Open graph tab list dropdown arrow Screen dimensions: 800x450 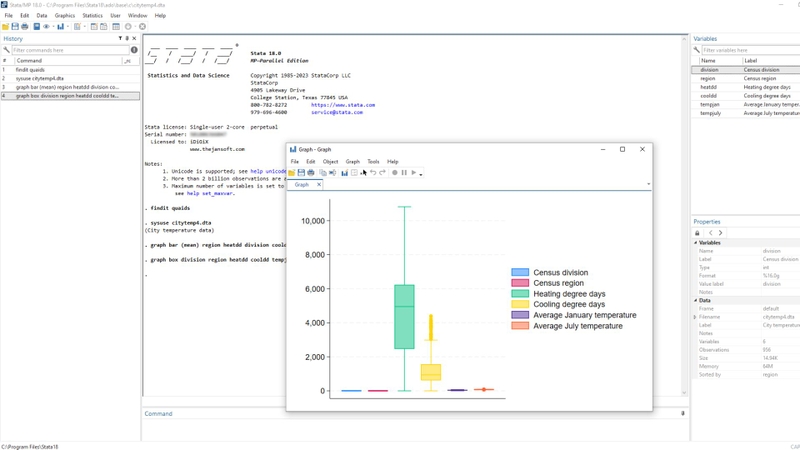[x=648, y=184]
